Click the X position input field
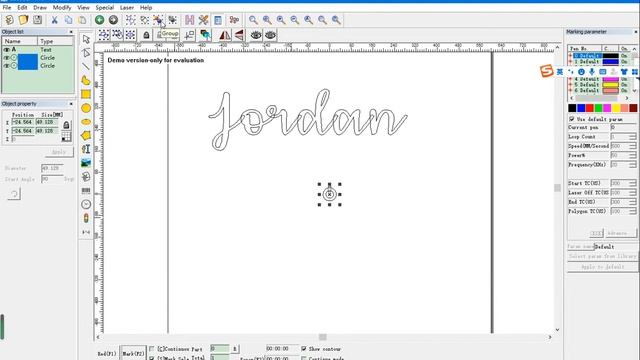Viewport: 640px width, 360px height. 22,122
